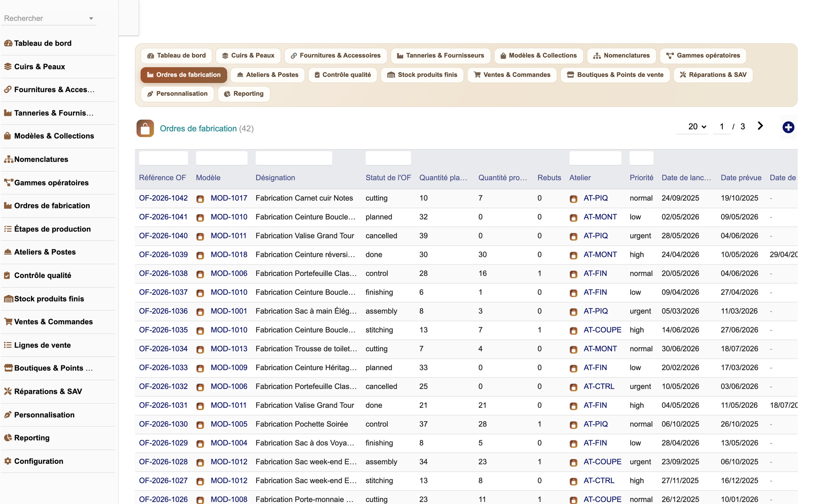The image size is (815, 504).
Task: Click Ventes & Commandes sidebar cart icon
Action: point(8,322)
